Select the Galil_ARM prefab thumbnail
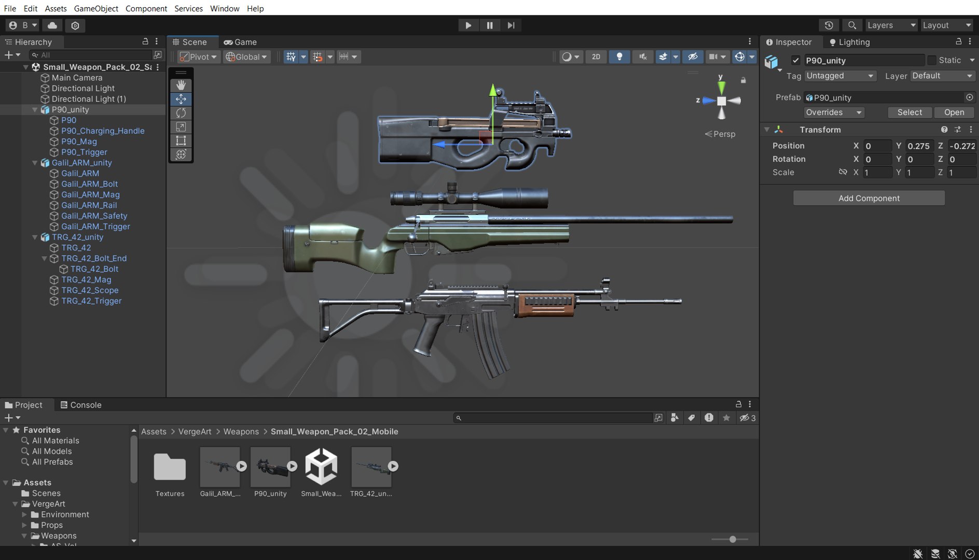The height and width of the screenshot is (560, 979). click(x=220, y=467)
